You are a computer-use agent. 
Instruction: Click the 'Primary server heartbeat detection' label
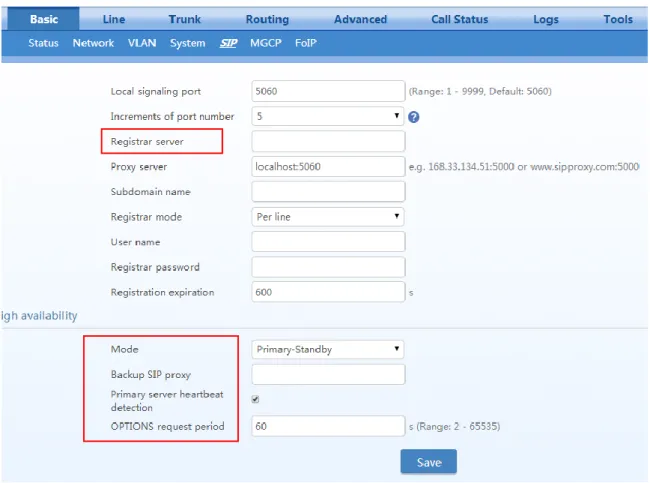[x=167, y=400]
